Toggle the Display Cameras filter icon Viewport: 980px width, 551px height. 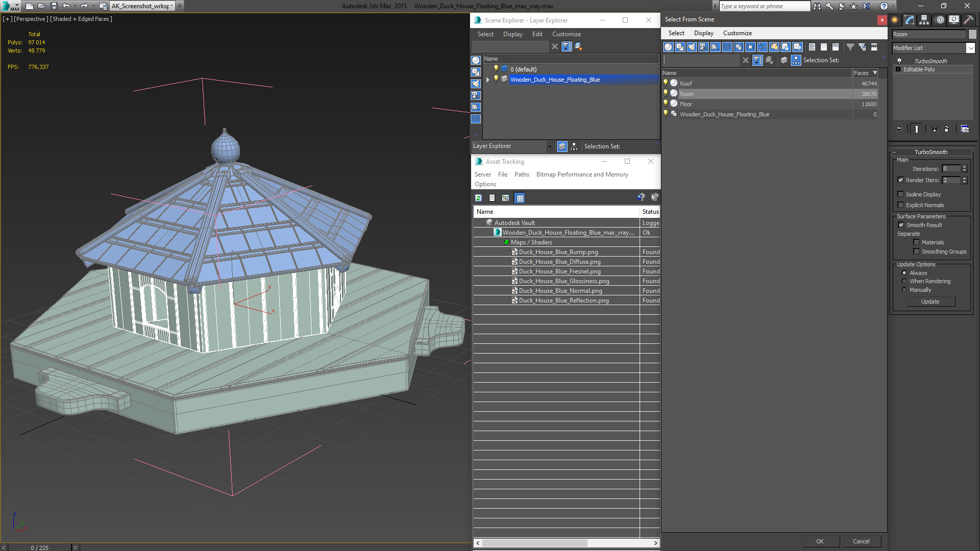[703, 47]
